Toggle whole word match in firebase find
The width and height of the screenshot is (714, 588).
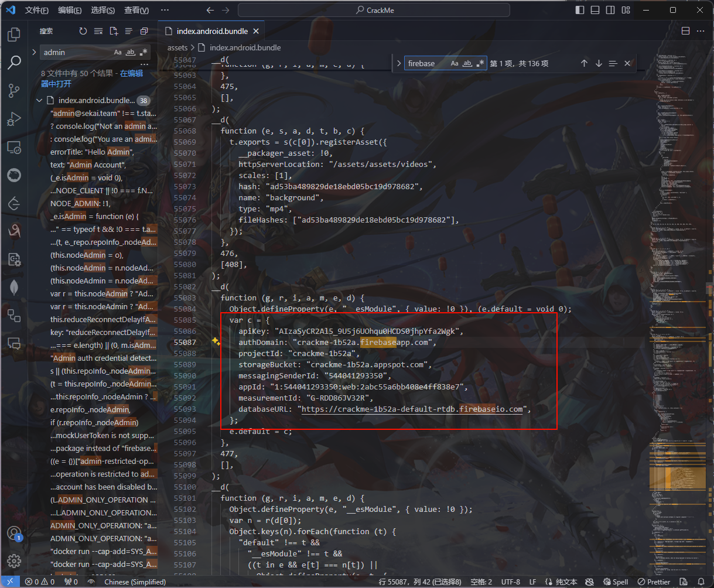point(467,63)
